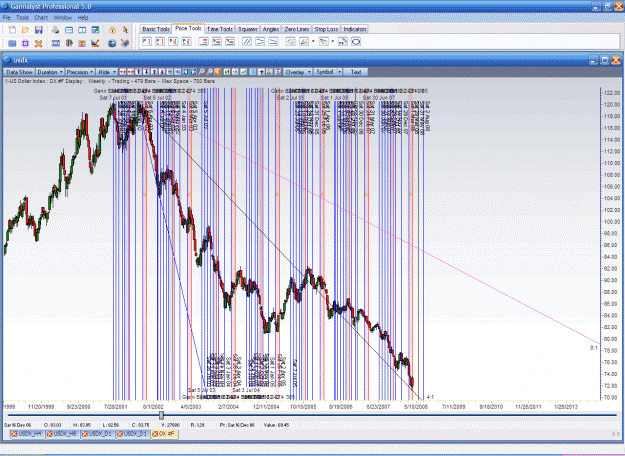
Task: Save the chart with the floppy disk icon
Action: click(39, 30)
